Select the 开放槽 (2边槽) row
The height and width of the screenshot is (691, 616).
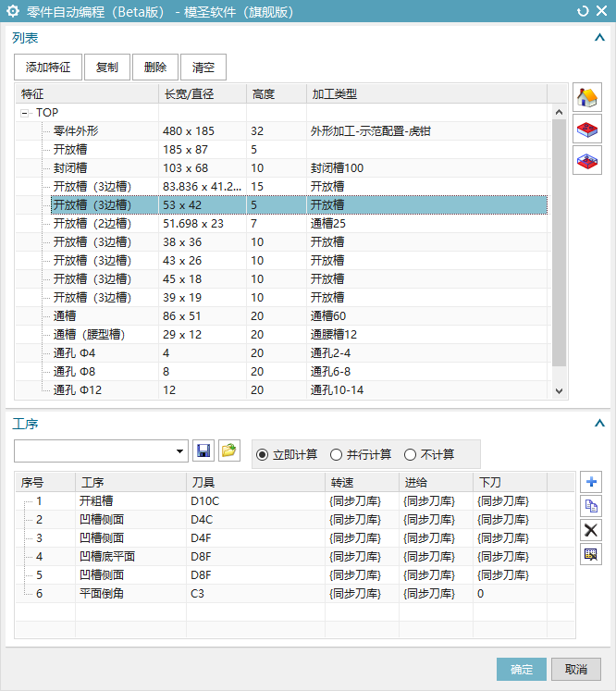pyautogui.click(x=283, y=224)
